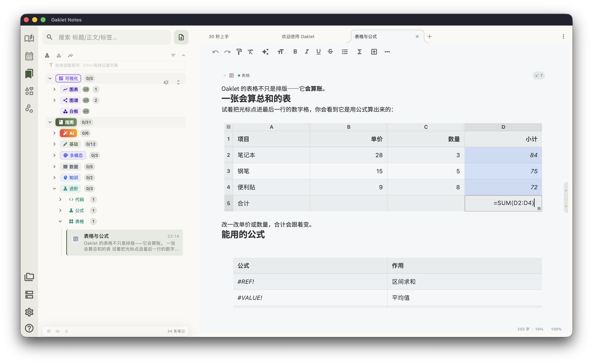Screen dimensions: 593x364
Task: Collapse the note header chevron
Action: 225,76
